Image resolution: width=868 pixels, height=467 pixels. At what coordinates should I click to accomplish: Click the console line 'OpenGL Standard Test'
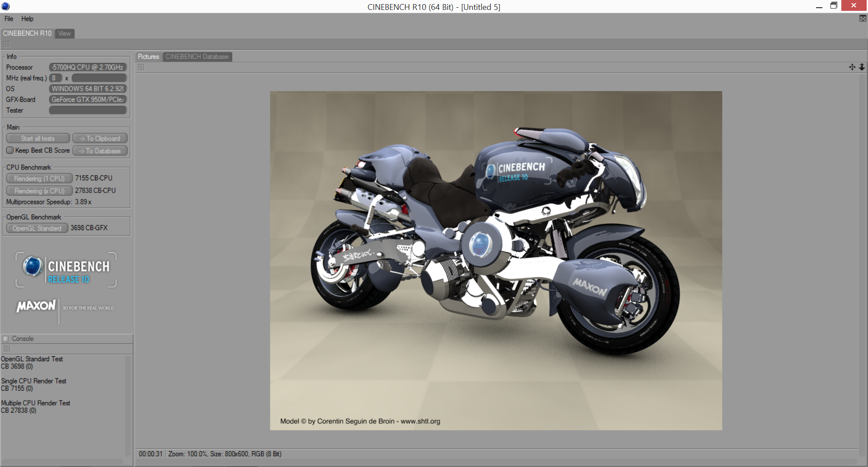[32, 359]
